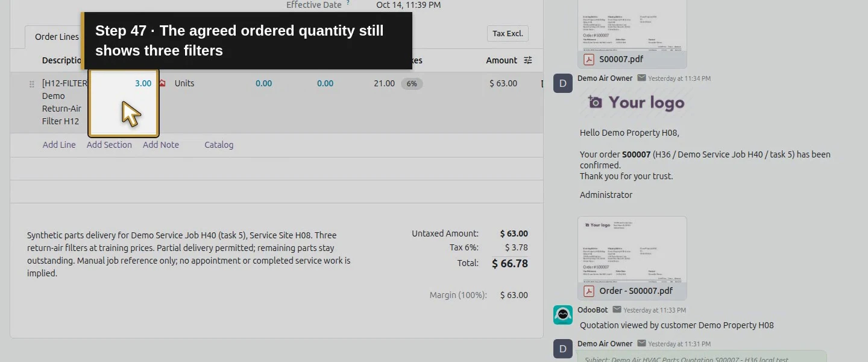Click the Effective Date help question mark
This screenshot has width=868, height=362.
348,3
